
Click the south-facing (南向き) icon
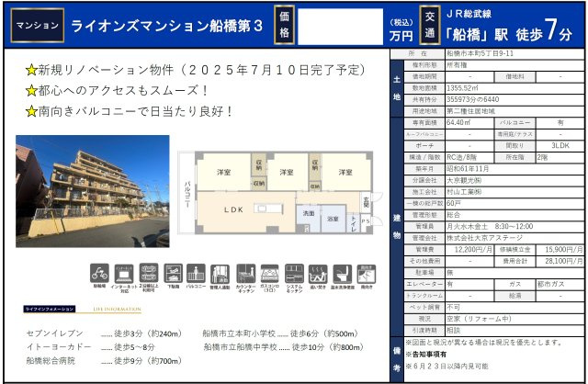(x=367, y=275)
